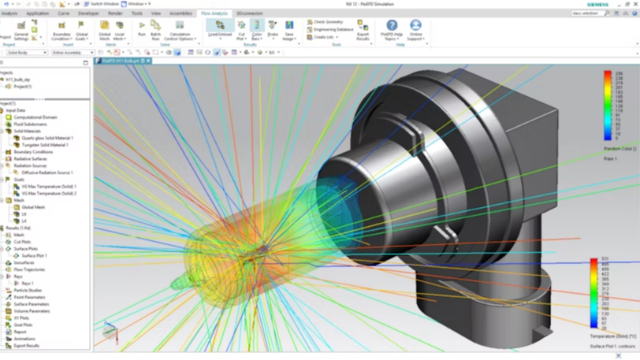Select Project(1) in the Projects list

(x=22, y=87)
